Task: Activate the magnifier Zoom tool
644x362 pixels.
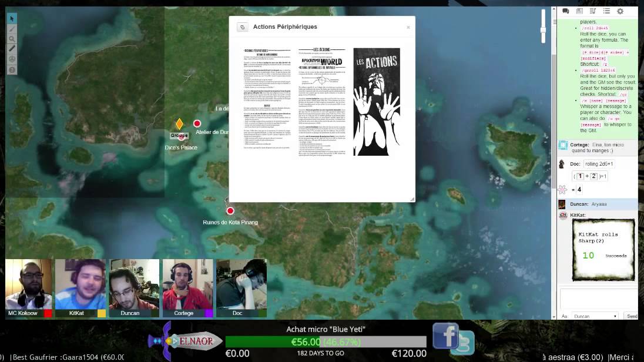Action: pos(12,39)
